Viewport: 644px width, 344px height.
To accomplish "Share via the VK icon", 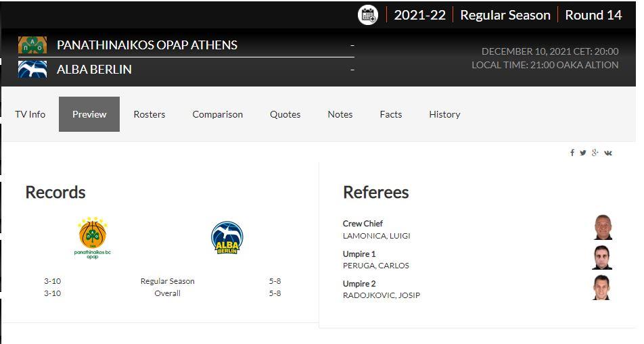I will coord(608,153).
